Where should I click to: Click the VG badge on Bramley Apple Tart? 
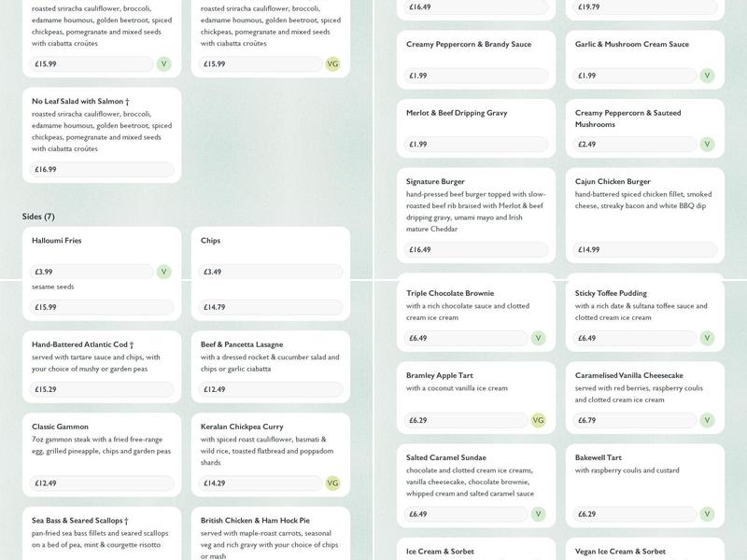click(538, 421)
